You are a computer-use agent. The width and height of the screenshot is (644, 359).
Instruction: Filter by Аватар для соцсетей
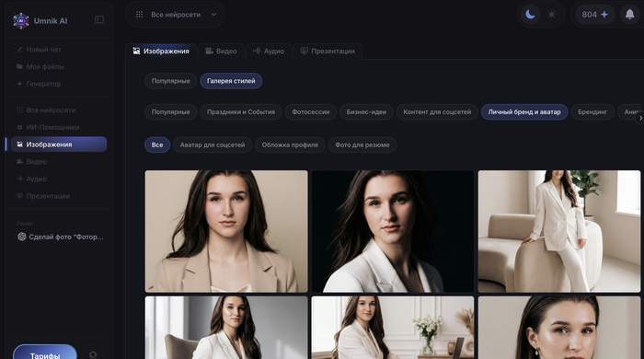pyautogui.click(x=213, y=145)
